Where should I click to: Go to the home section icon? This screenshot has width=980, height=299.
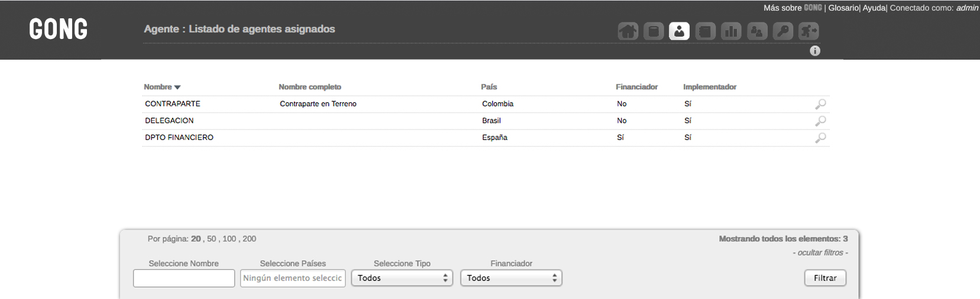(x=628, y=31)
